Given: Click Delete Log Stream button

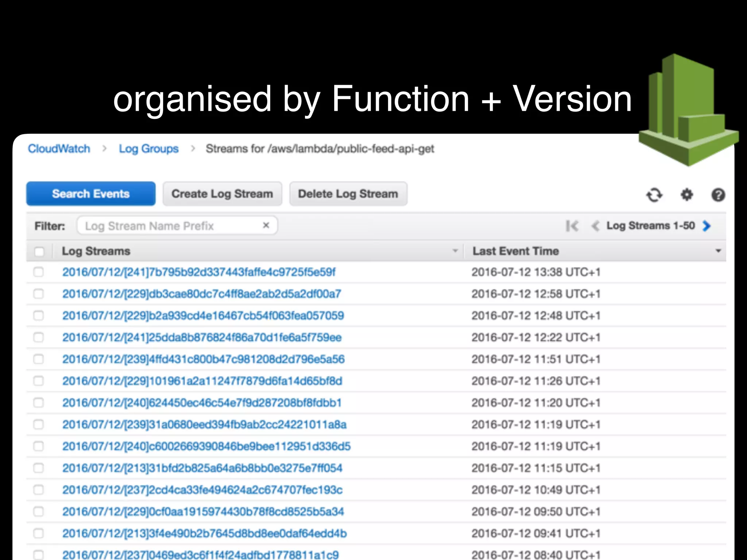Looking at the screenshot, I should point(348,194).
